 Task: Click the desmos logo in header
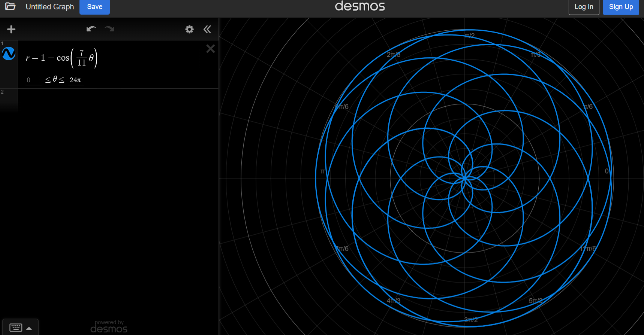click(x=360, y=6)
